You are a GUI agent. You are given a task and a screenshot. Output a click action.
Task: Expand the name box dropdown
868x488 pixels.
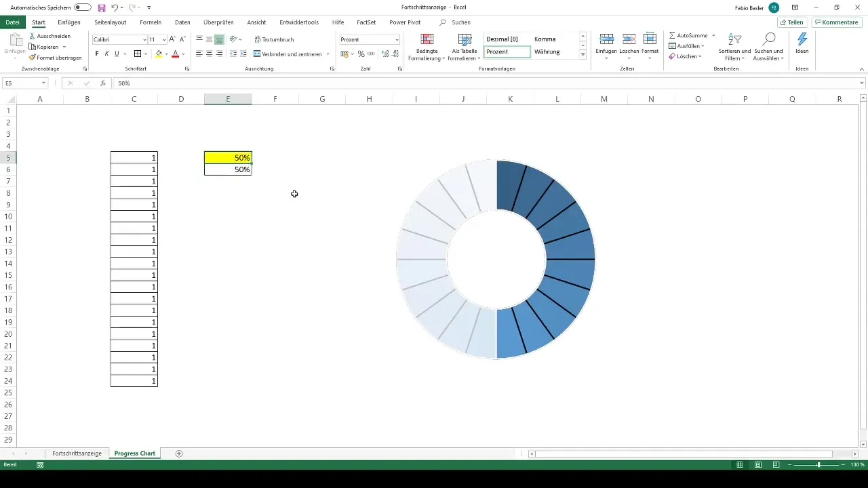(43, 83)
